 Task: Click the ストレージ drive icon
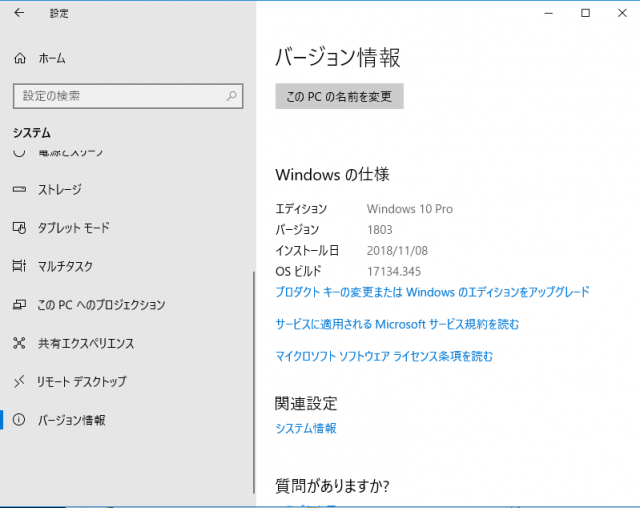19,189
